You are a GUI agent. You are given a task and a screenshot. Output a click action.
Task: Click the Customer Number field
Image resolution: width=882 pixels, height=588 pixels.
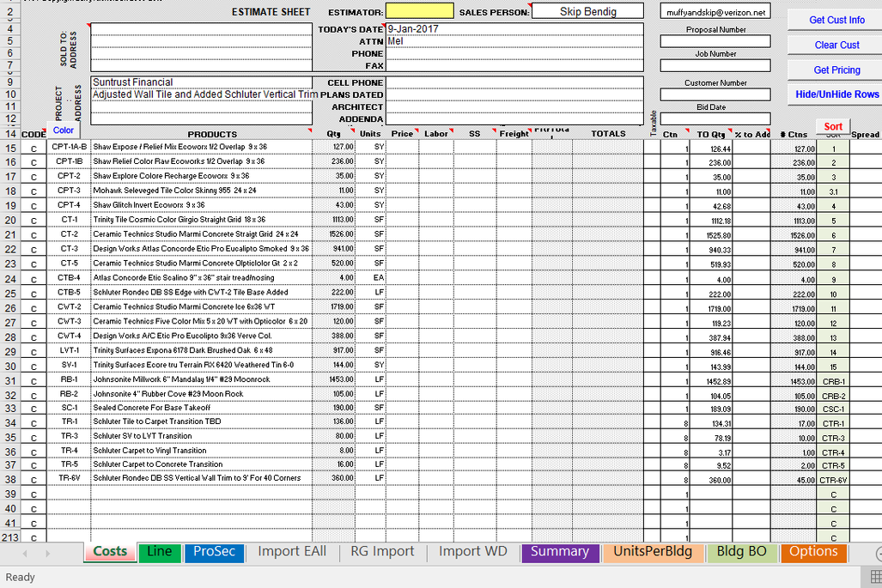coord(715,94)
